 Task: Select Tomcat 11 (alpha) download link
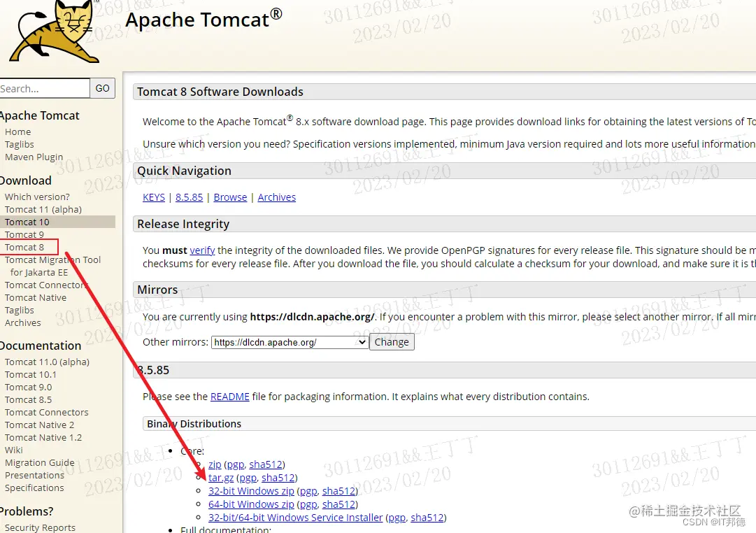point(43,209)
